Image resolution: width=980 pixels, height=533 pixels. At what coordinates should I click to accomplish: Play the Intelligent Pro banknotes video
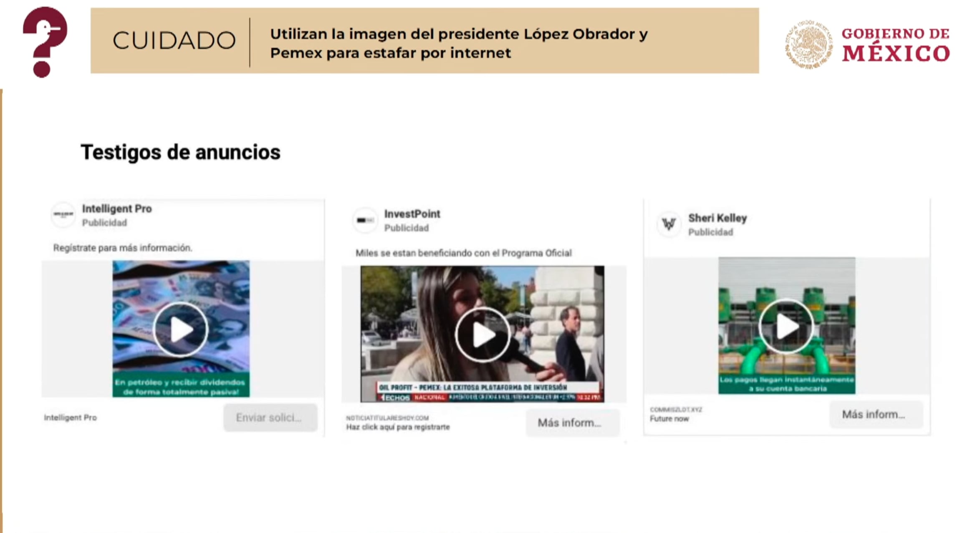coord(180,329)
